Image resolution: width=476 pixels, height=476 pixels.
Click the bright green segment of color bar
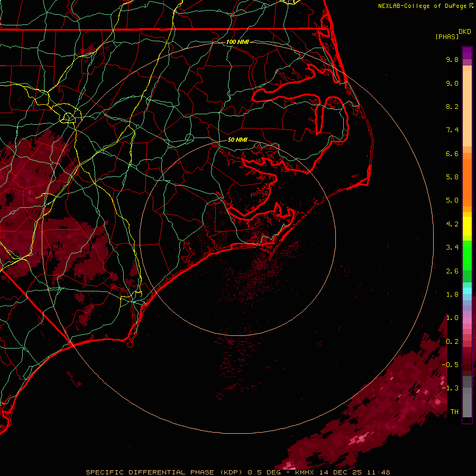pos(467,255)
